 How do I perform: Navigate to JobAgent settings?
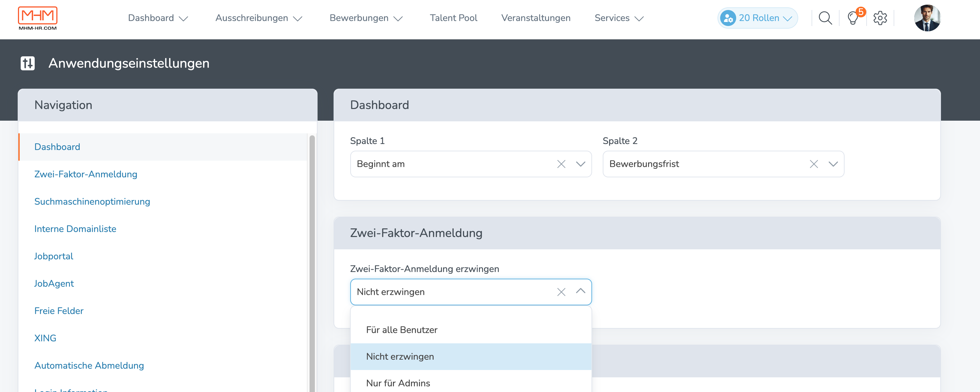[x=54, y=283]
